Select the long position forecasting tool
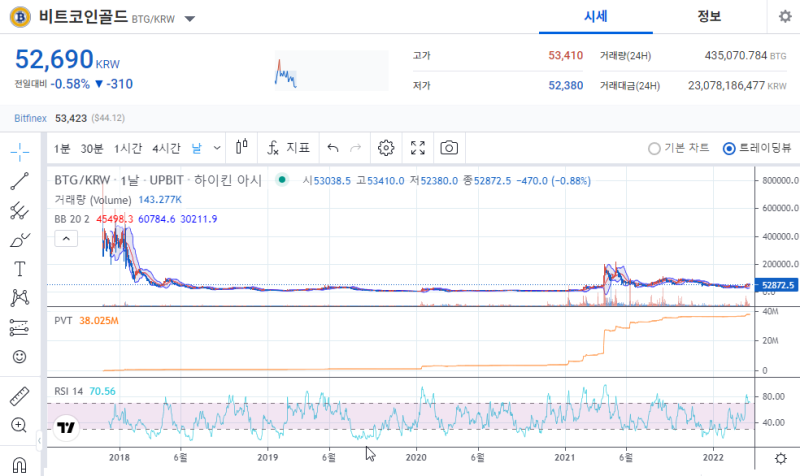This screenshot has width=800, height=476. tap(19, 328)
